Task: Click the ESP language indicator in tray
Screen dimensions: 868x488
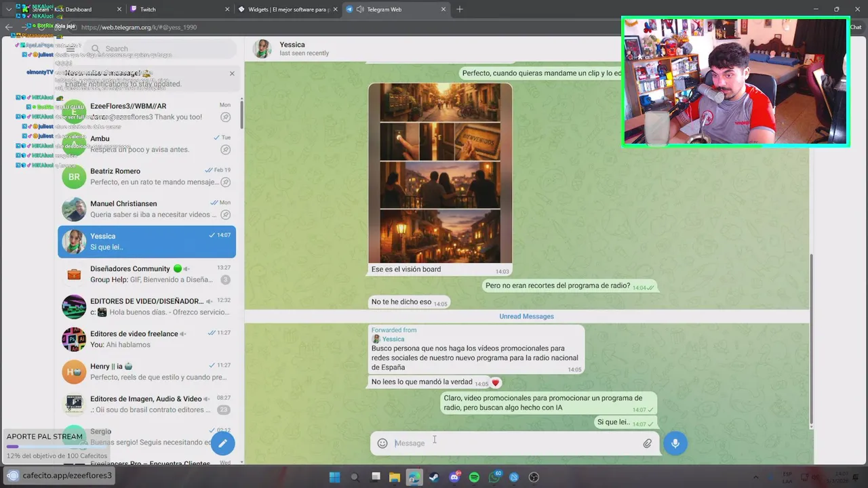Action: click(x=787, y=477)
